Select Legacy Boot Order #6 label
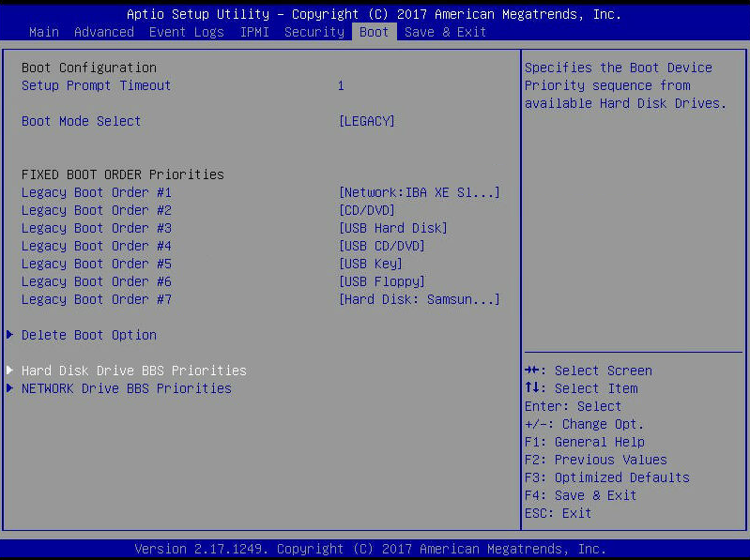750x560 pixels. pos(97,282)
